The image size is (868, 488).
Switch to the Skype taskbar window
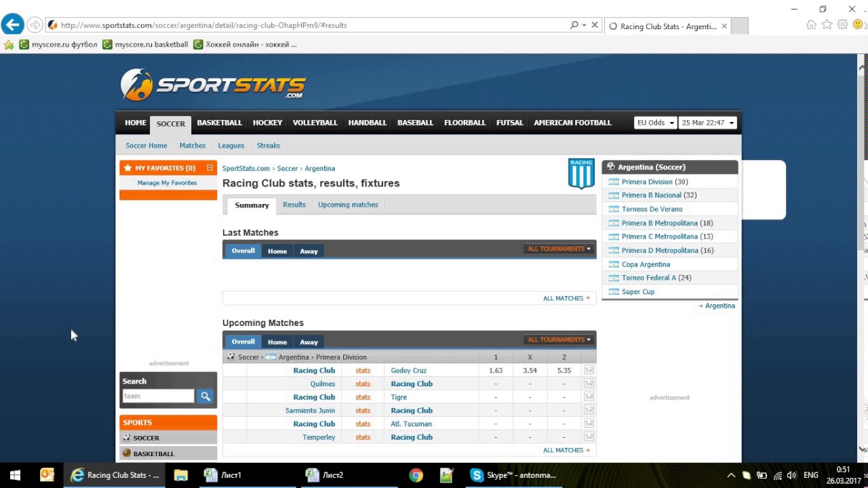(x=515, y=475)
